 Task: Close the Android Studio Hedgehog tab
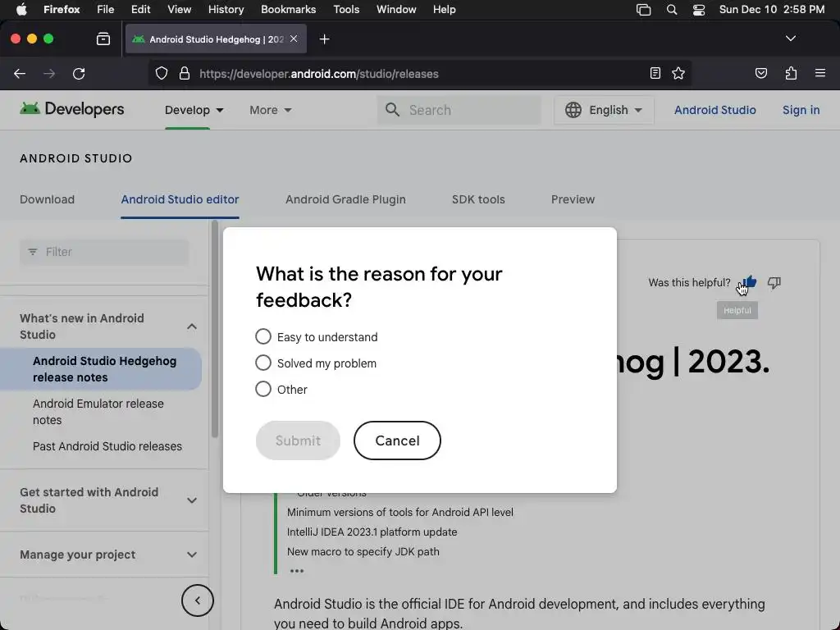294,39
